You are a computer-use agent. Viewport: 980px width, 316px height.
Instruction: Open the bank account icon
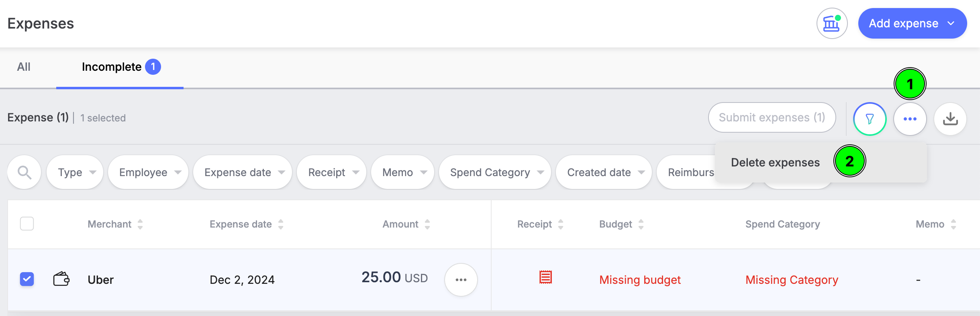pyautogui.click(x=832, y=23)
